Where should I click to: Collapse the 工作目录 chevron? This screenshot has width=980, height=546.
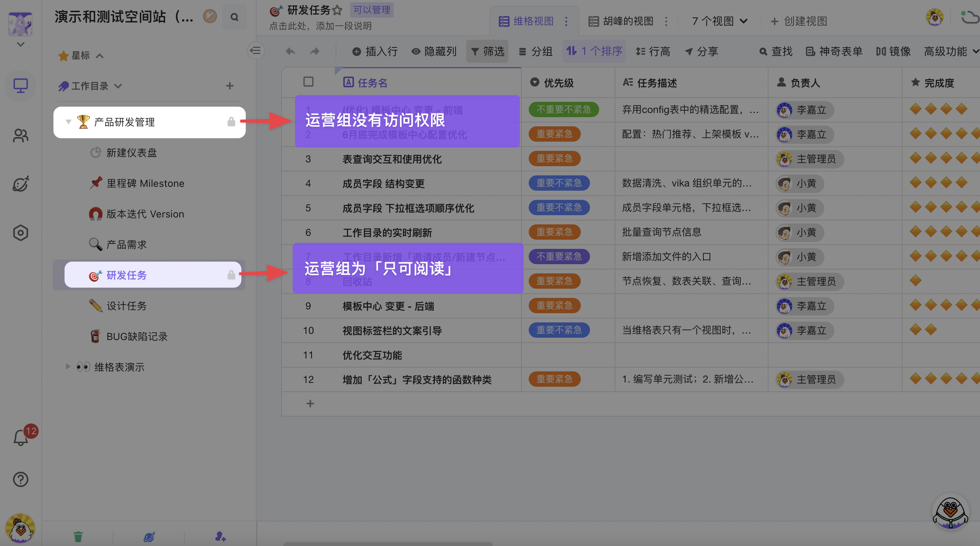[x=118, y=86]
